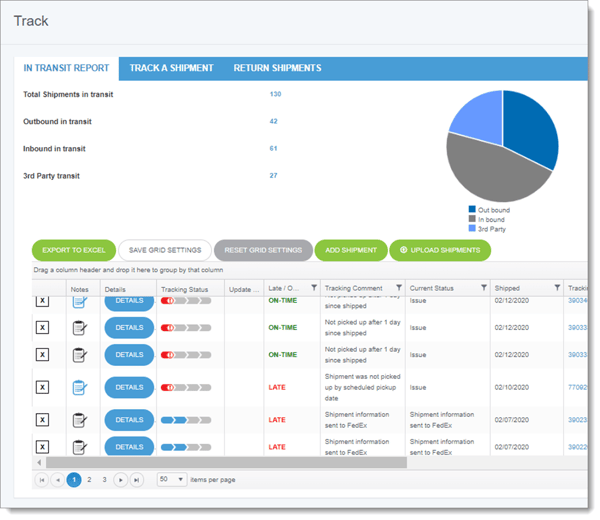Sort by Shipped column header
The width and height of the screenshot is (600, 520).
point(507,288)
